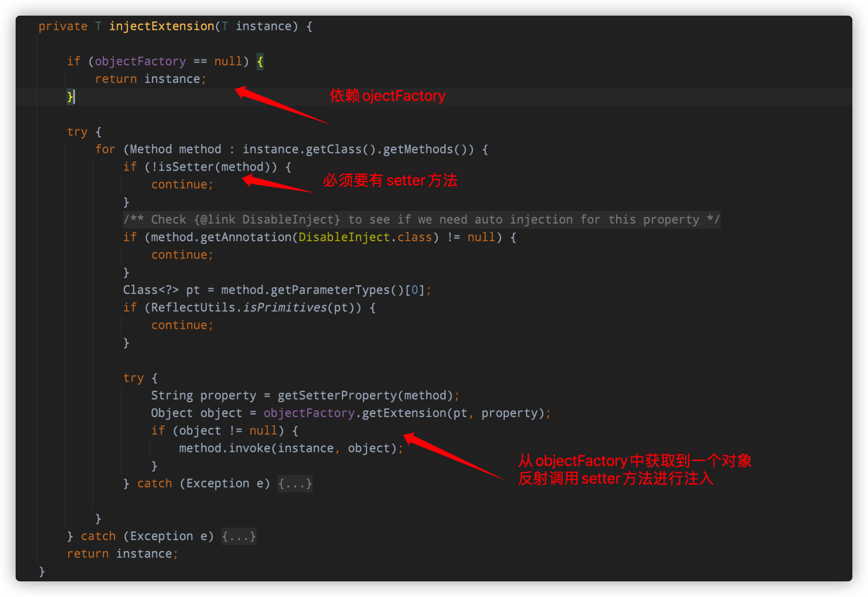Click isSetter(method) call
Screen dimensions: 868x597
coord(214,167)
